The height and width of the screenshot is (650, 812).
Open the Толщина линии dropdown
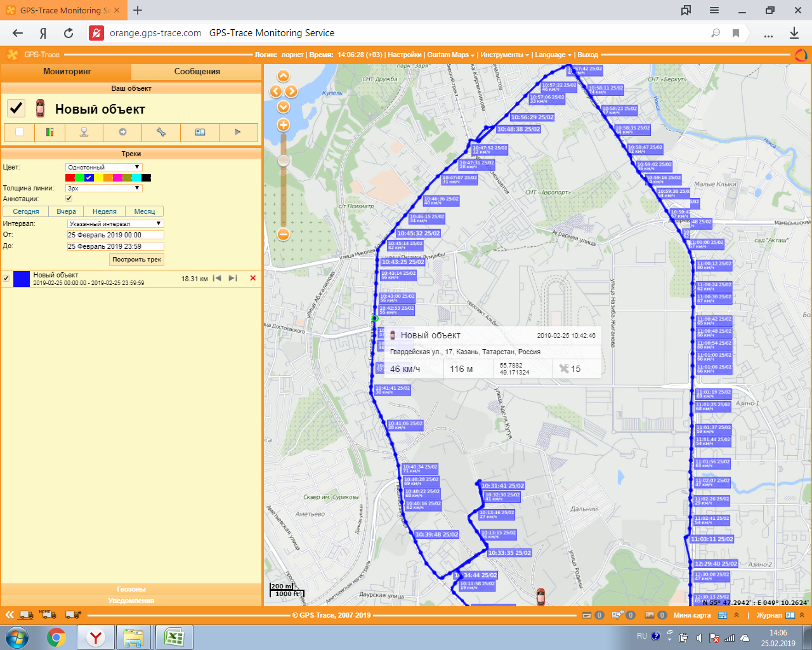[103, 189]
